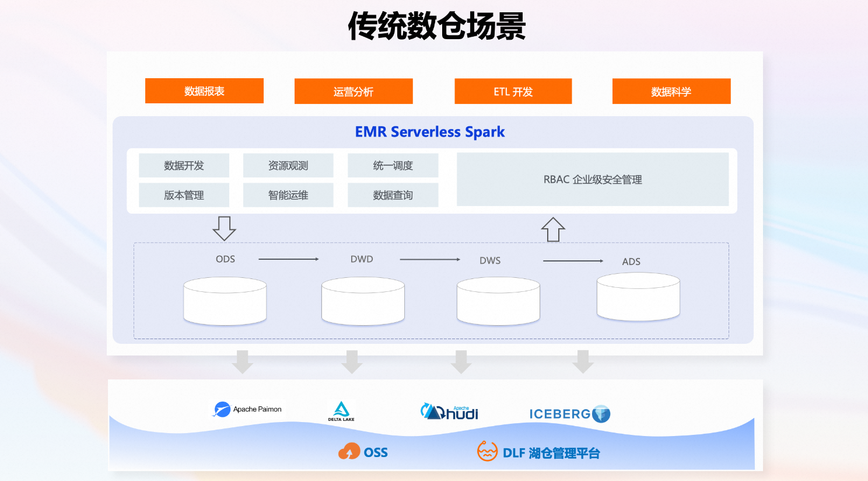The image size is (868, 481).
Task: Click the OSS storage icon
Action: (x=362, y=451)
